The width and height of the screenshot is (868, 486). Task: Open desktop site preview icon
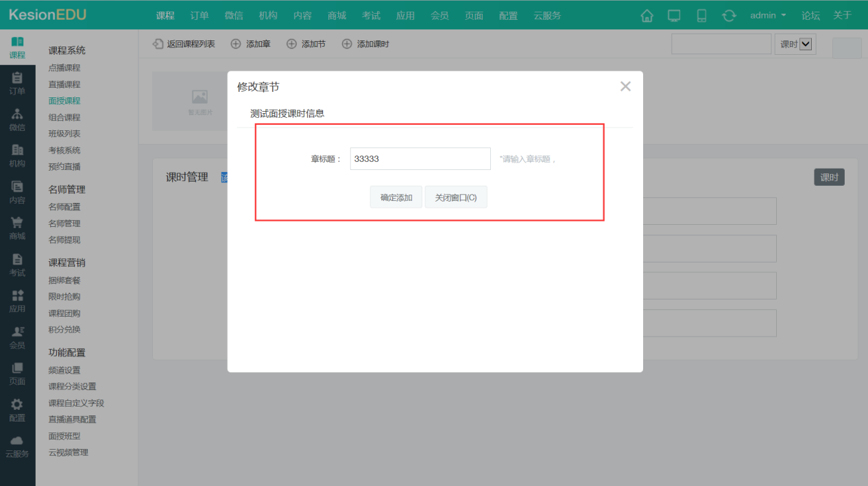click(x=674, y=14)
